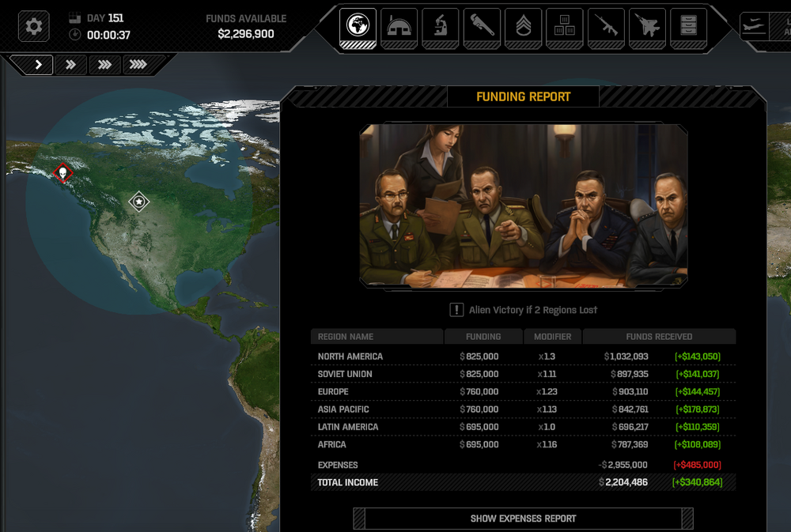The height and width of the screenshot is (532, 791).
Task: Click Europe's $760,000 funding amount
Action: (479, 392)
